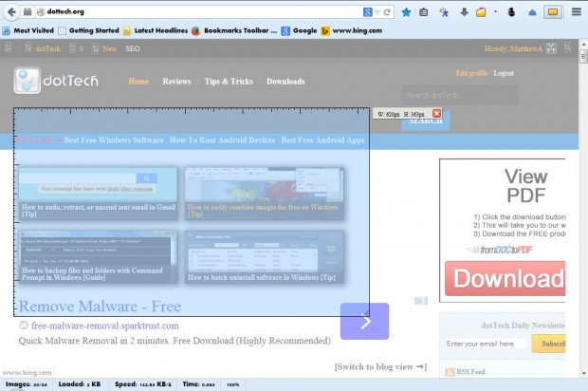The height and width of the screenshot is (391, 588).
Task: Open Tips & Tricks nav link
Action: click(229, 82)
